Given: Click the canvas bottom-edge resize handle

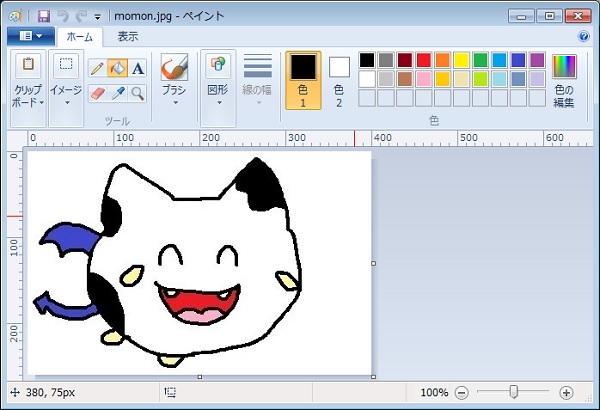Looking at the screenshot, I should [200, 377].
